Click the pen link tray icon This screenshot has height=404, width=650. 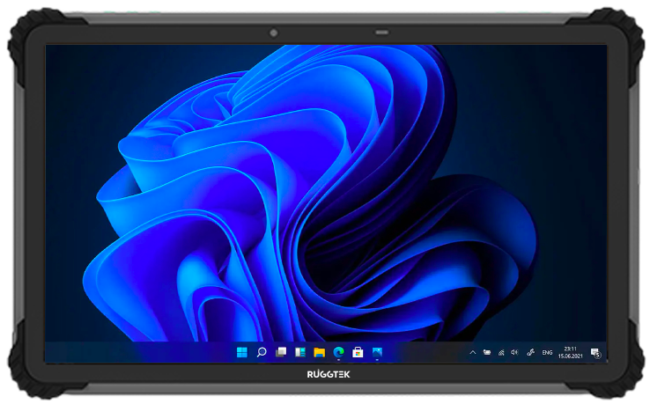tap(530, 353)
